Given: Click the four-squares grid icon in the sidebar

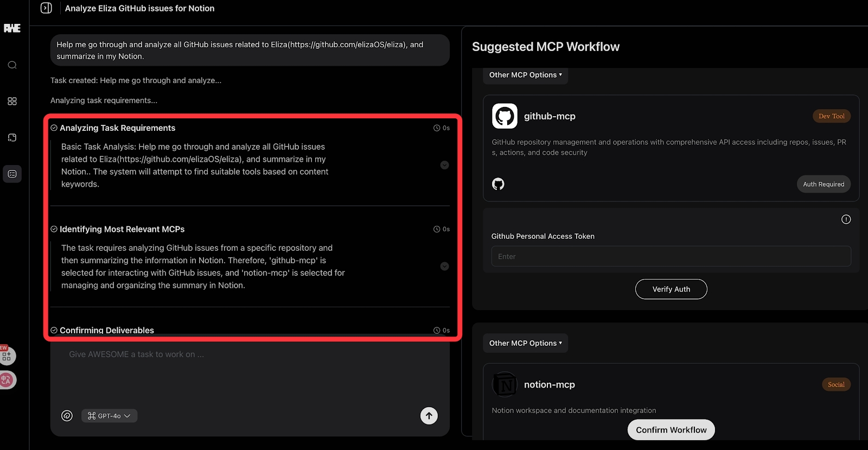Looking at the screenshot, I should point(12,102).
